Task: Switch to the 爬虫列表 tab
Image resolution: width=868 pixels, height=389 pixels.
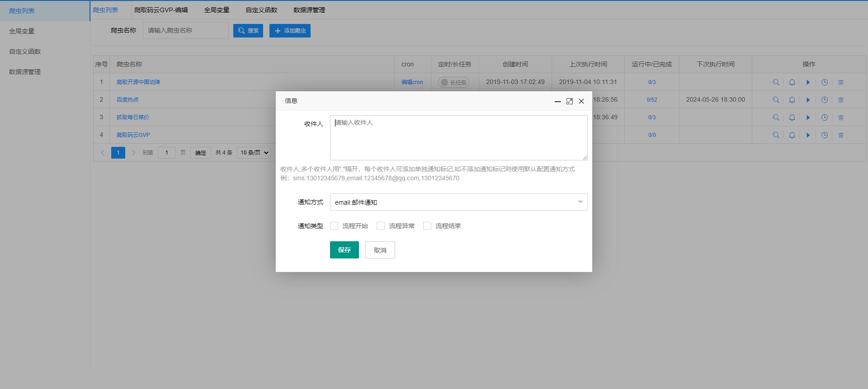Action: [105, 10]
